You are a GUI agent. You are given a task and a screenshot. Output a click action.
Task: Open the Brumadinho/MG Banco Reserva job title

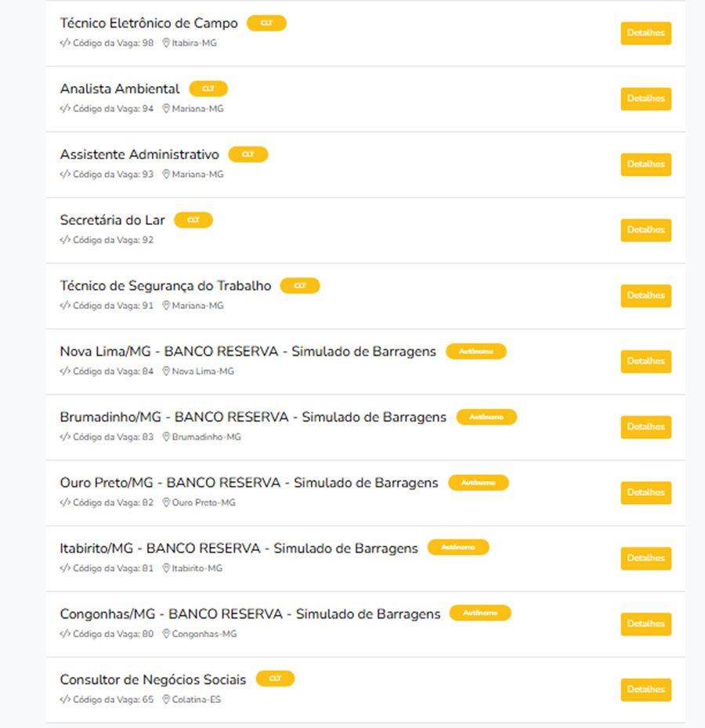click(x=253, y=418)
